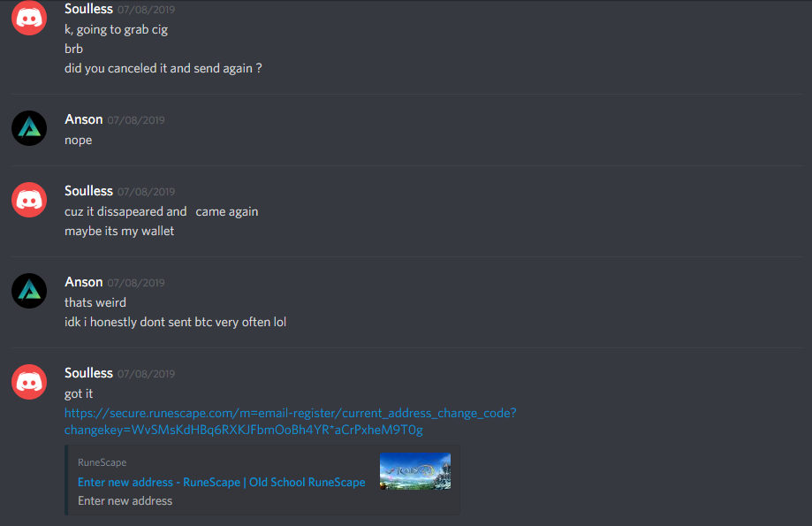The height and width of the screenshot is (526, 812).
Task: Click the RuneScape embed thumbnail image
Action: pos(414,471)
